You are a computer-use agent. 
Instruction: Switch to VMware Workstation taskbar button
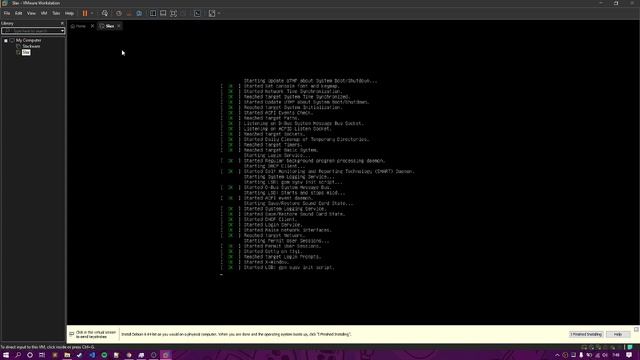pyautogui.click(x=166, y=355)
